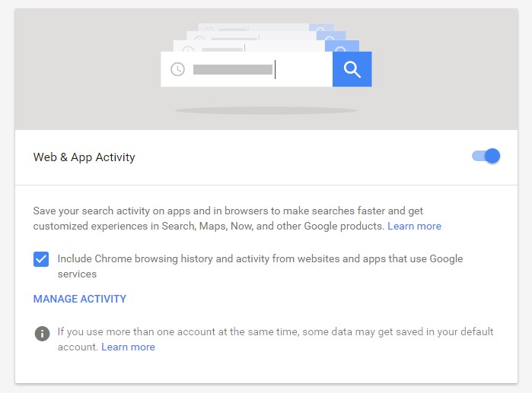
Task: Open Learn more after "other Google products"
Action: 414,226
